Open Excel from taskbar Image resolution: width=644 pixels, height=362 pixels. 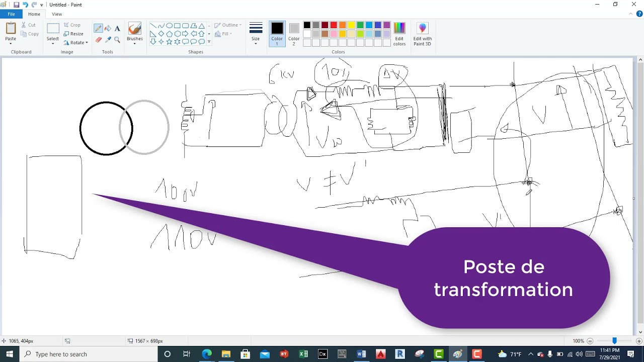(x=303, y=354)
